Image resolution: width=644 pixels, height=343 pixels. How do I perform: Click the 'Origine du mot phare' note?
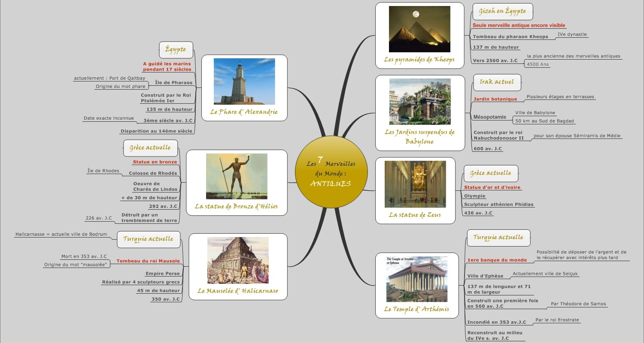click(120, 87)
